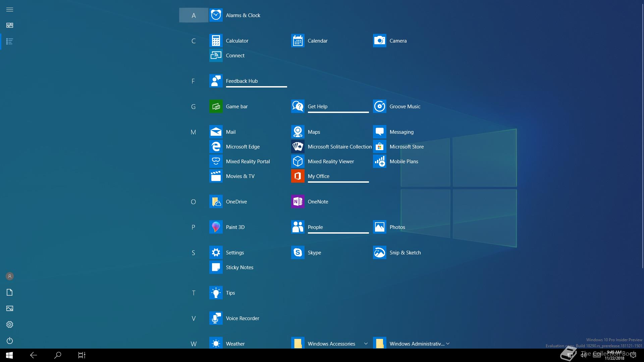Viewport: 644px width, 362px height.
Task: Open the Calendar app icon
Action: tap(298, 41)
